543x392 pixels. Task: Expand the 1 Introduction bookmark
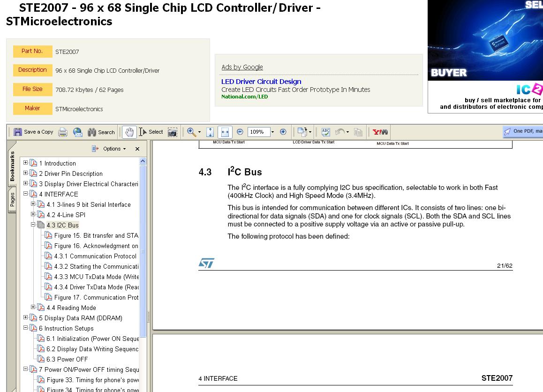[25, 162]
